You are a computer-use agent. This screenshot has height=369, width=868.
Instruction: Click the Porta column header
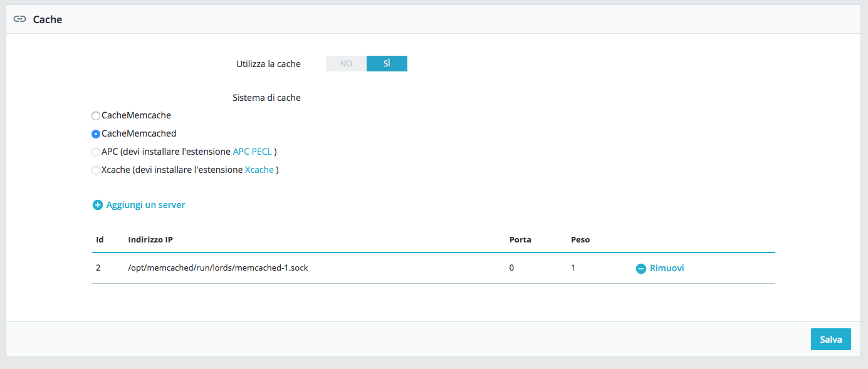pos(520,239)
